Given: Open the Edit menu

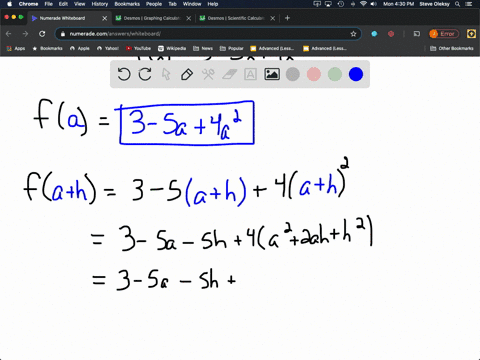Looking at the screenshot, I should pos(63,4).
